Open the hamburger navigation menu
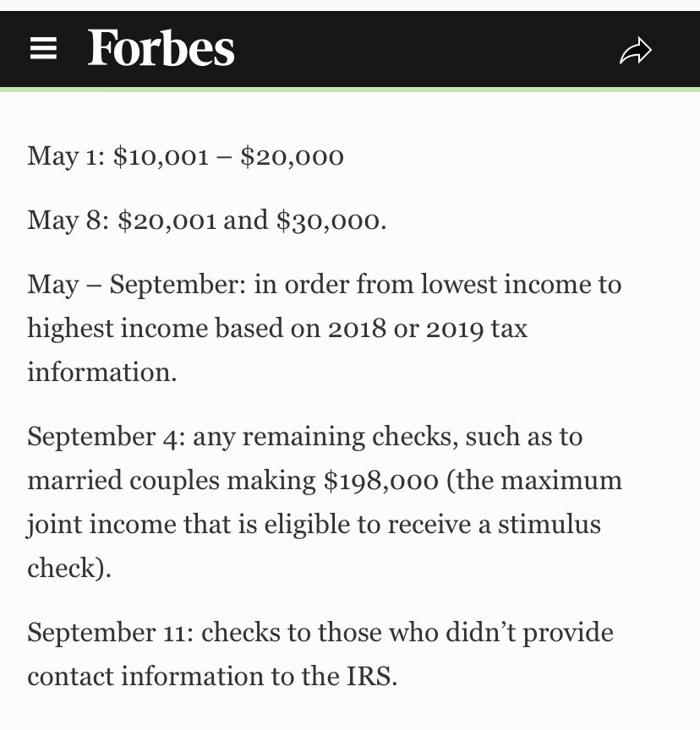Screen dimensions: 700x730 (43, 49)
